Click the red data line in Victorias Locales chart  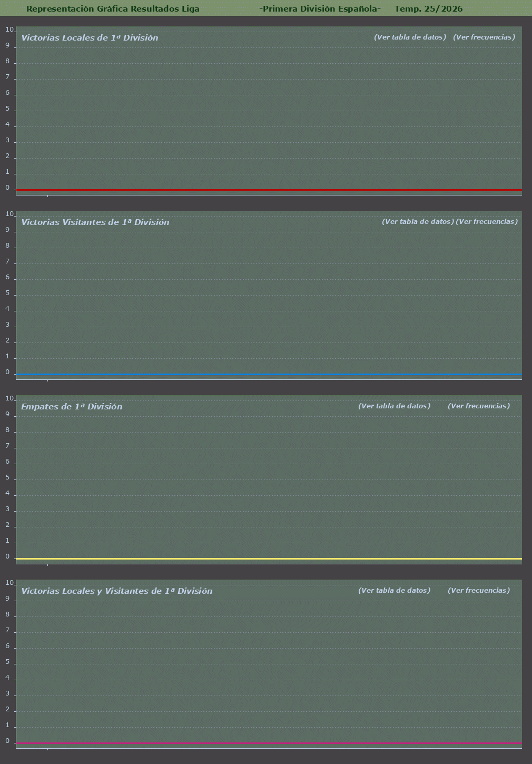[x=269, y=190]
